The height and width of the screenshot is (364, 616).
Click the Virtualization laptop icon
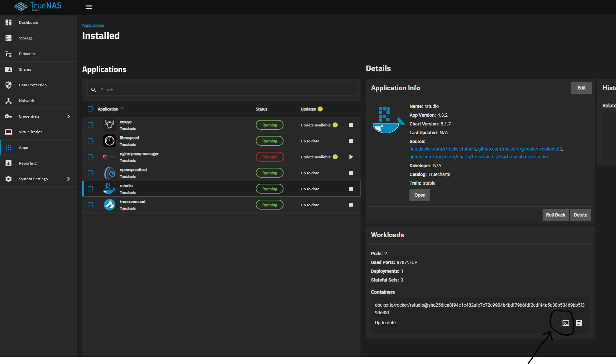(x=8, y=132)
